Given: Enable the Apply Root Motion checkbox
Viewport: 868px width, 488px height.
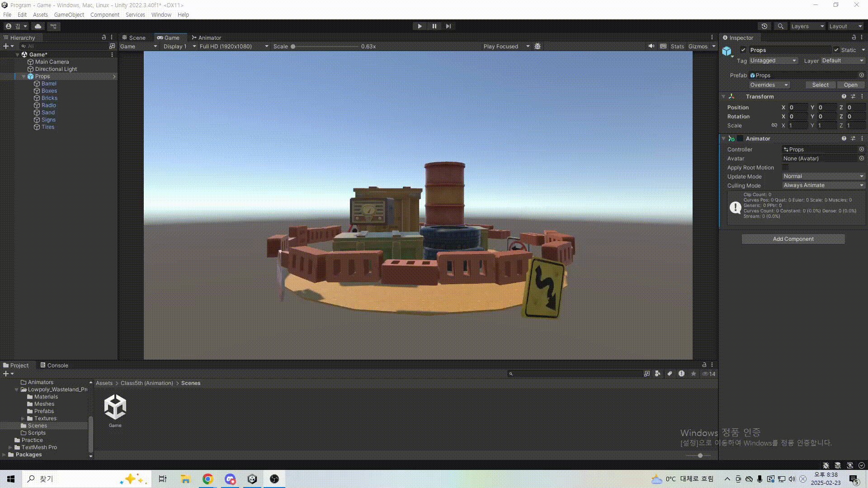Looking at the screenshot, I should pos(786,168).
